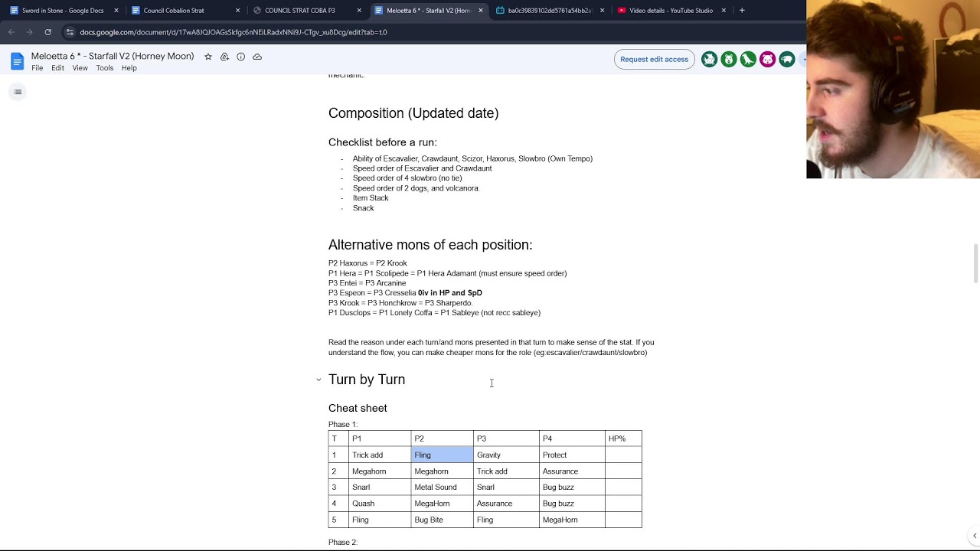Reload the current page

click(x=47, y=32)
